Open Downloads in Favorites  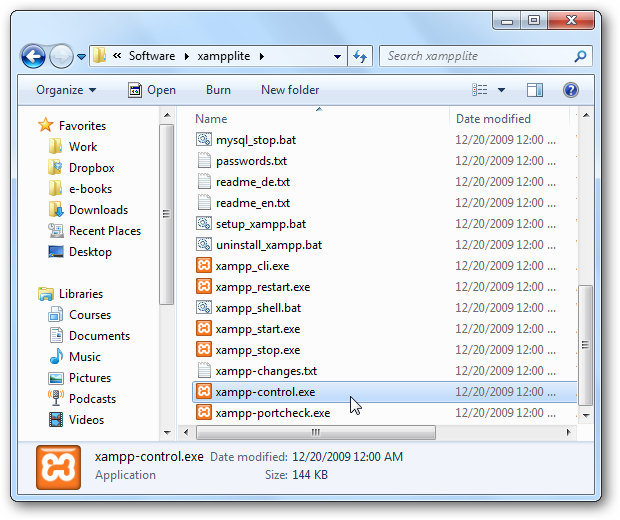(x=98, y=210)
